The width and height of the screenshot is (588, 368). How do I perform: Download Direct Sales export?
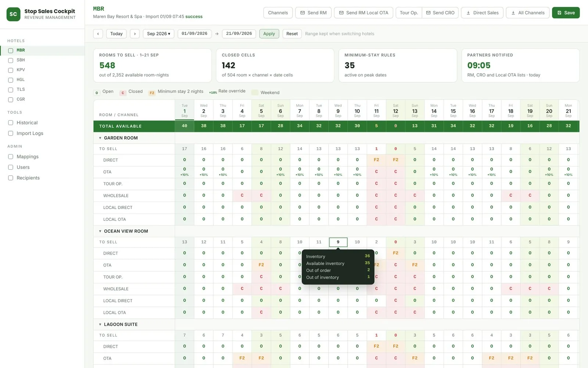tap(482, 13)
